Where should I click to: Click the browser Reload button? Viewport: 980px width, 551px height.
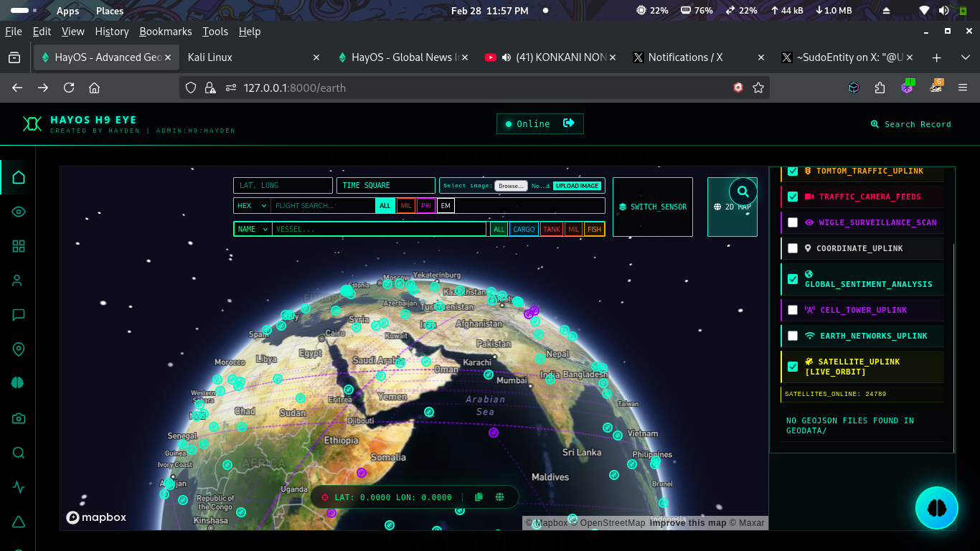point(69,88)
